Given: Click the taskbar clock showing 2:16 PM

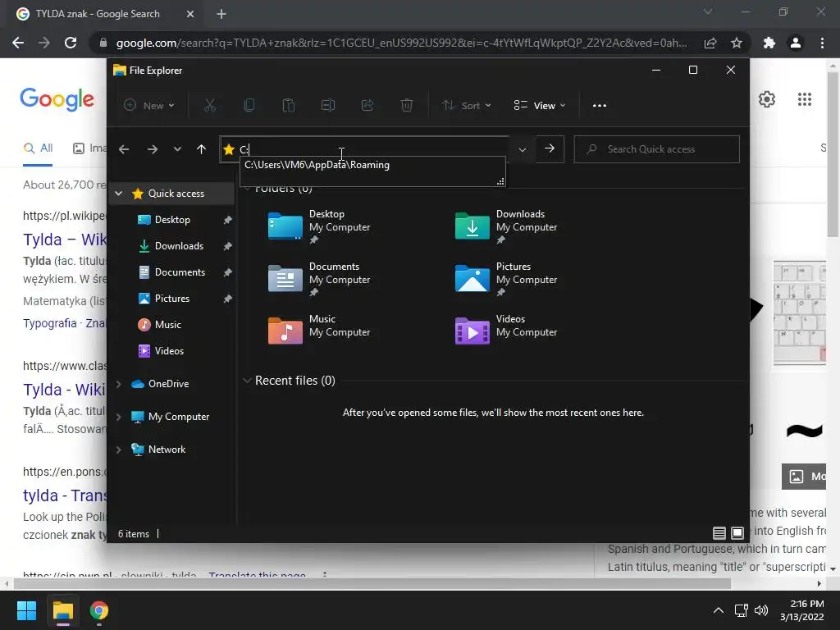Looking at the screenshot, I should [801, 610].
